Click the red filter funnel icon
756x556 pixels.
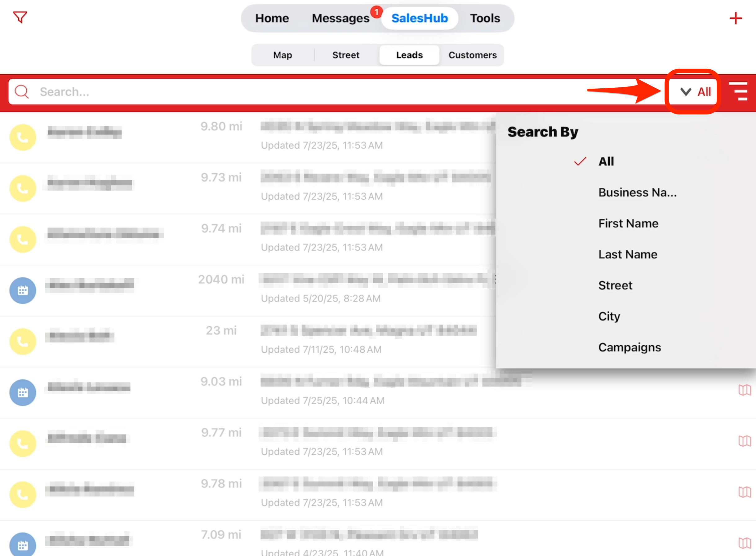[x=20, y=17]
